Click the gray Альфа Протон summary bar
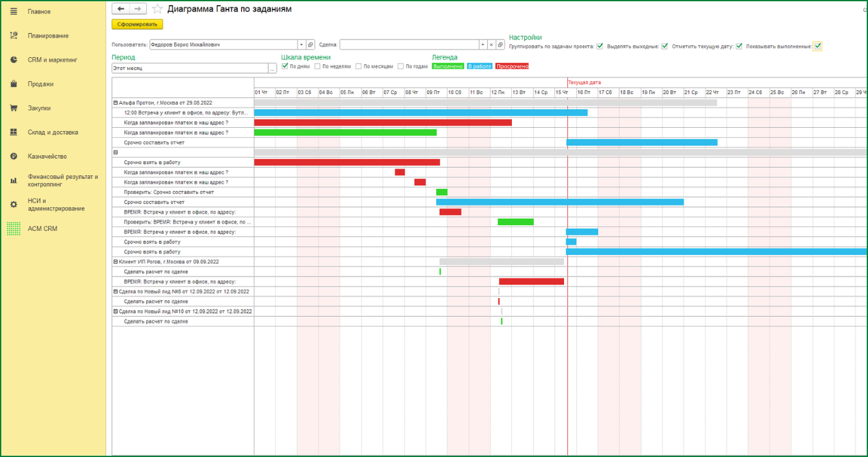 pyautogui.click(x=485, y=102)
